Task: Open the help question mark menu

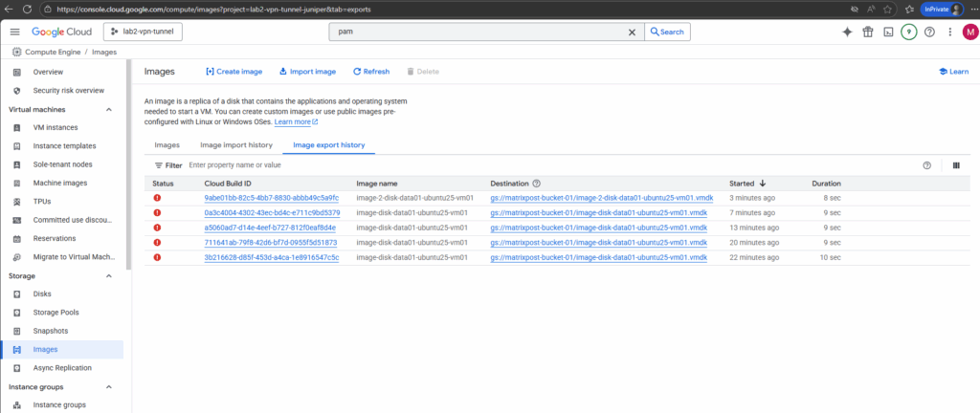Action: (x=929, y=32)
